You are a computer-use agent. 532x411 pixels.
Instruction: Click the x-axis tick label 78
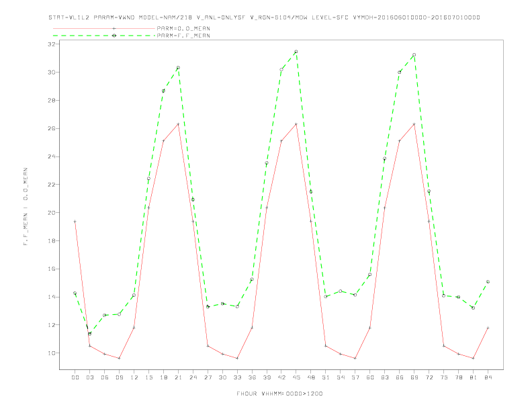pos(458,377)
